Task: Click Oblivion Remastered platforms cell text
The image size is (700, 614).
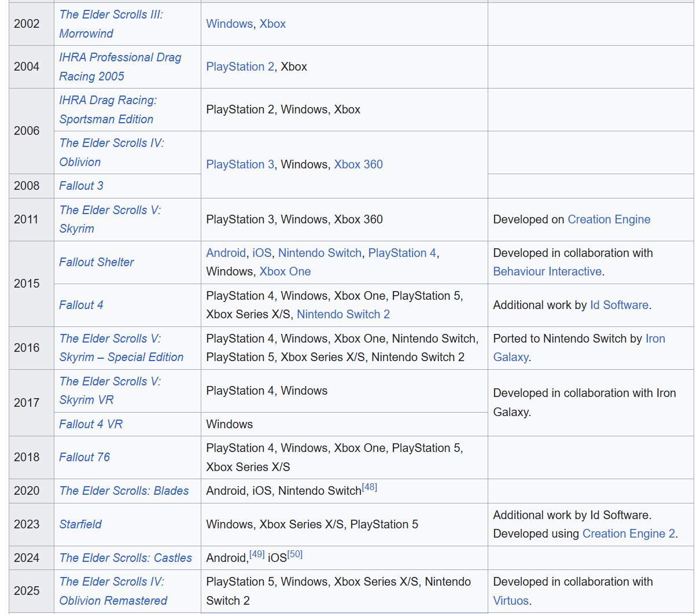Action: pyautogui.click(x=338, y=591)
